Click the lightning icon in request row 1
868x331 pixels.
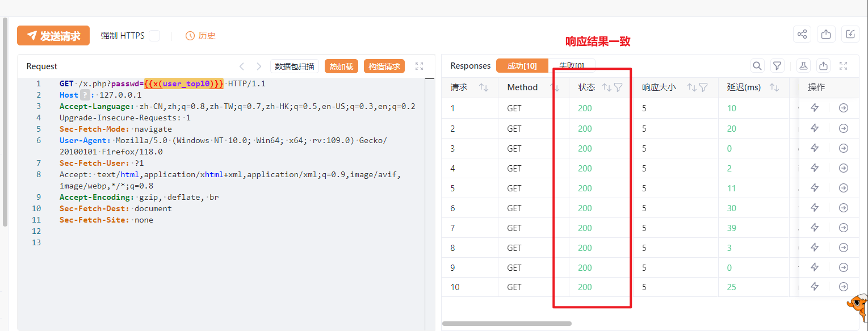point(815,108)
